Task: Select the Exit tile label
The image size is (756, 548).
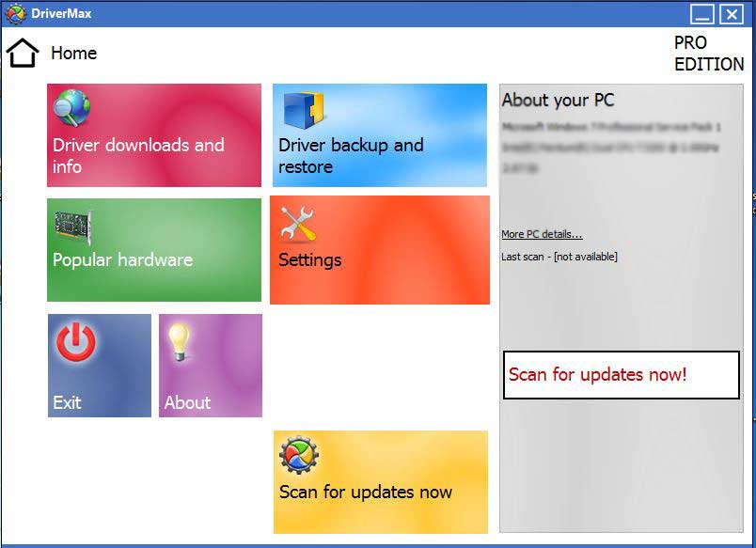Action: (67, 402)
